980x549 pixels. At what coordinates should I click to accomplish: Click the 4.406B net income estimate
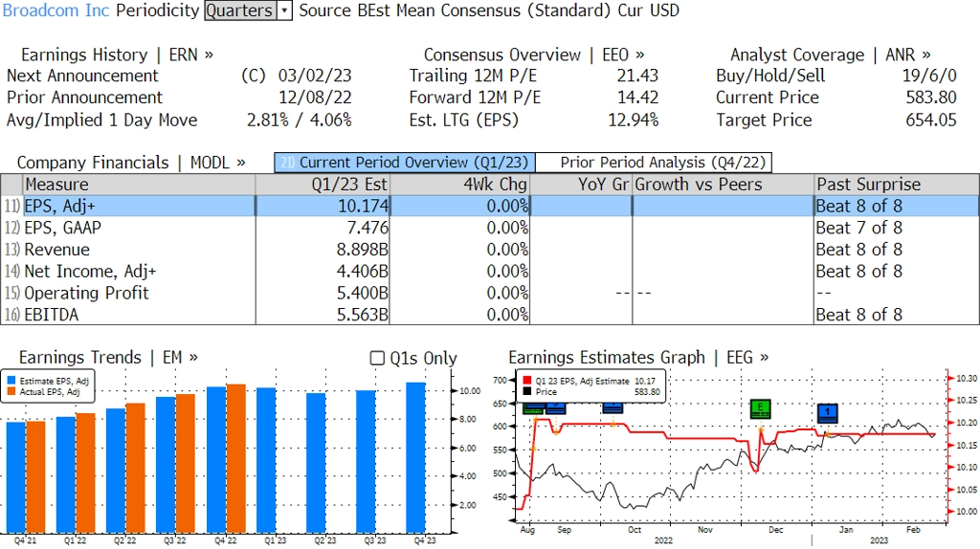pos(363,272)
